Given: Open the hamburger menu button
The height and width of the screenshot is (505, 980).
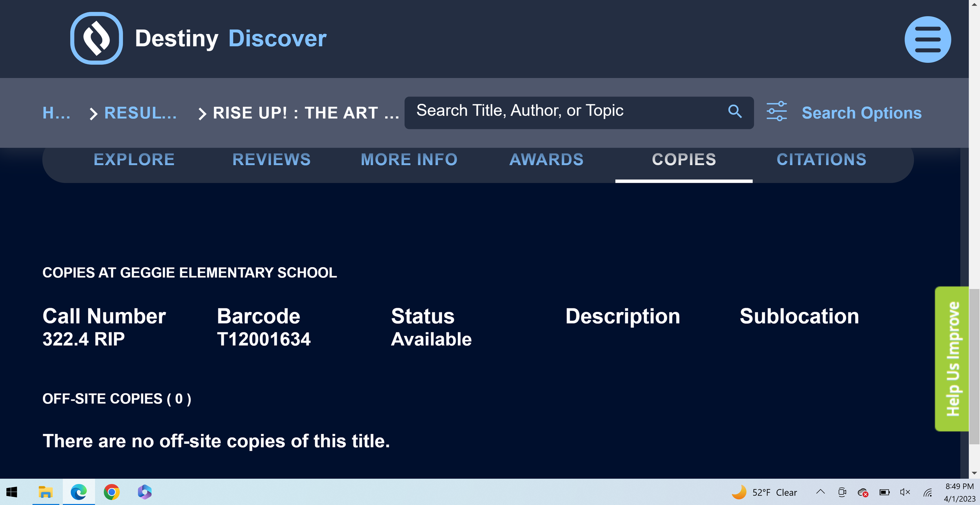Looking at the screenshot, I should tap(927, 39).
